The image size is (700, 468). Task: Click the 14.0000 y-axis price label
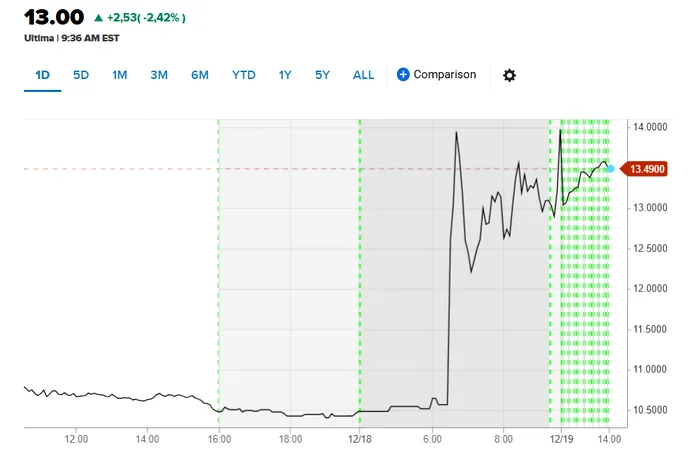(649, 128)
